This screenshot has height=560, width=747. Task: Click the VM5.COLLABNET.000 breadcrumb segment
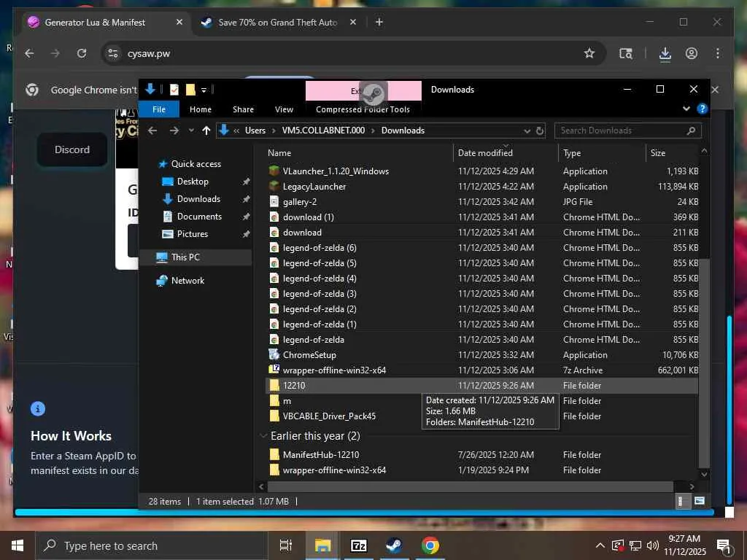(x=323, y=131)
